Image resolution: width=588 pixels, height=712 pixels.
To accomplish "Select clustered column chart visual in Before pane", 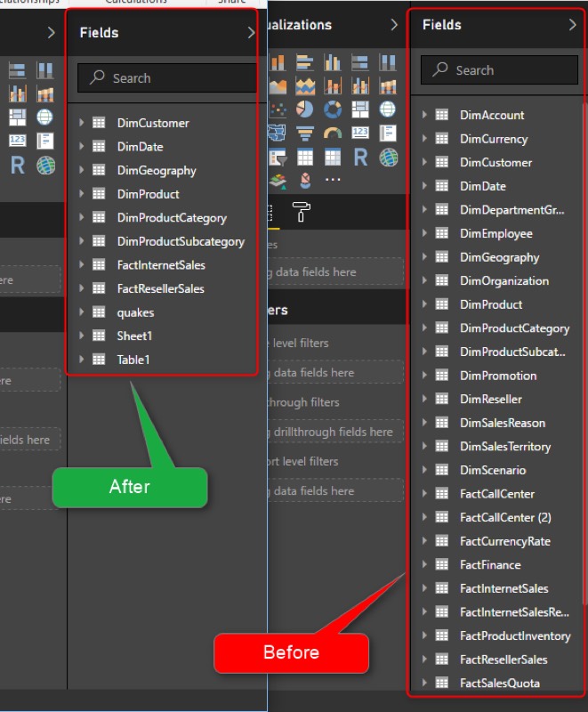I will (x=332, y=62).
